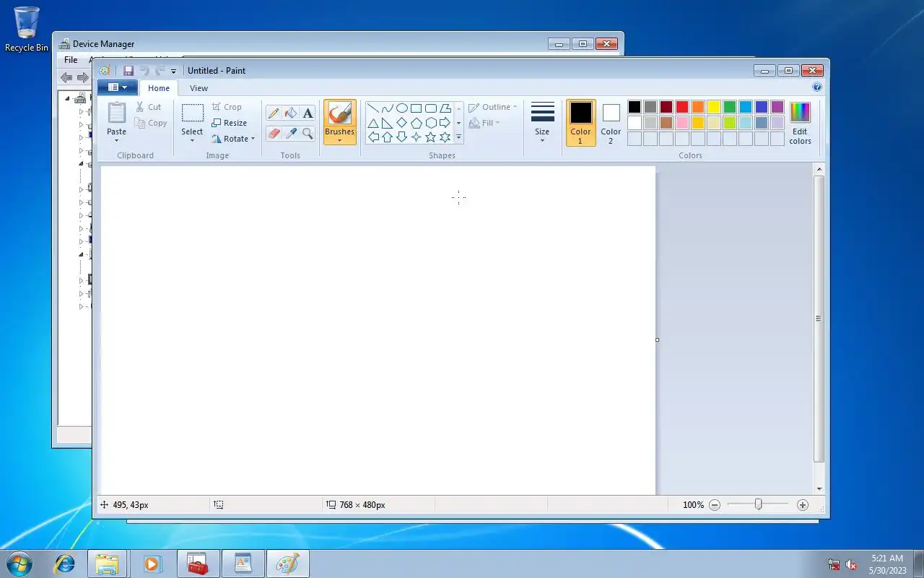Click the rectangular Select tool icon
924x578 pixels.
[x=192, y=113]
